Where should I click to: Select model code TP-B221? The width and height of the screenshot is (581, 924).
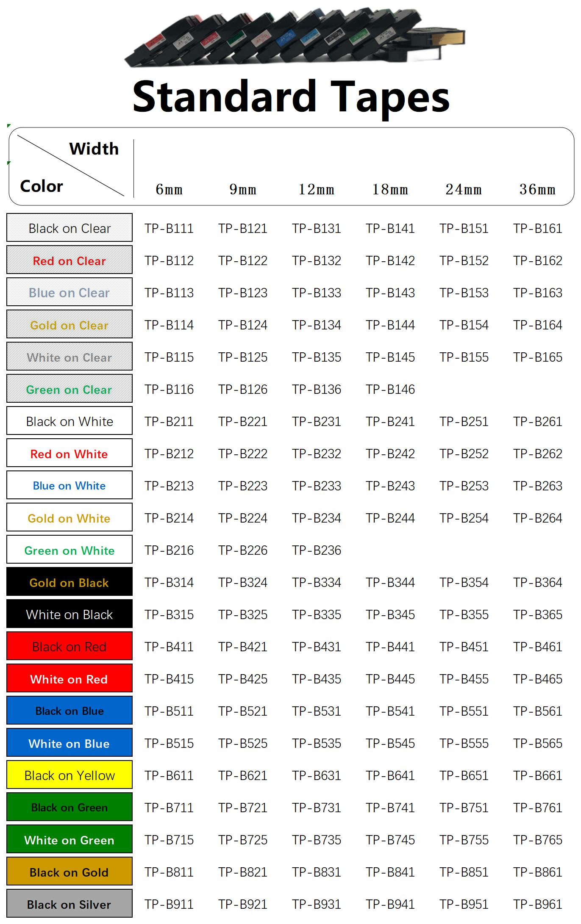[243, 421]
